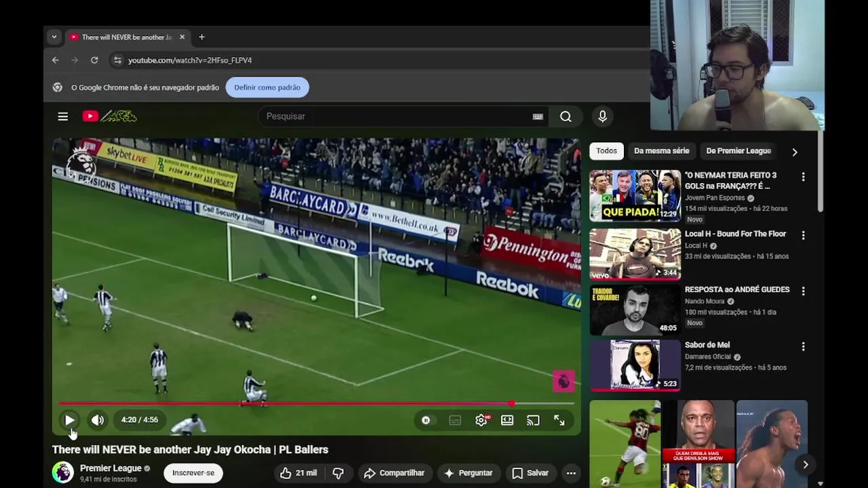The width and height of the screenshot is (868, 488).
Task: Go to YouTube home logo
Action: click(109, 117)
